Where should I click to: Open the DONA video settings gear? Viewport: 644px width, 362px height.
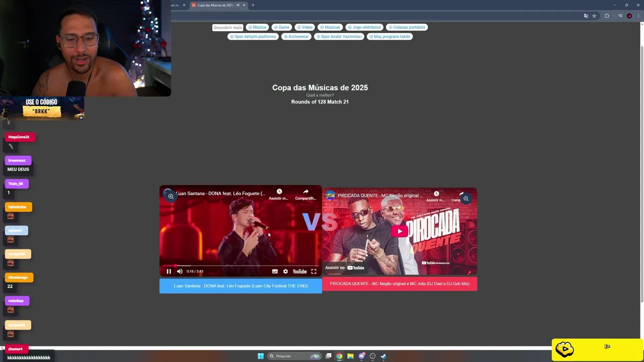[285, 271]
